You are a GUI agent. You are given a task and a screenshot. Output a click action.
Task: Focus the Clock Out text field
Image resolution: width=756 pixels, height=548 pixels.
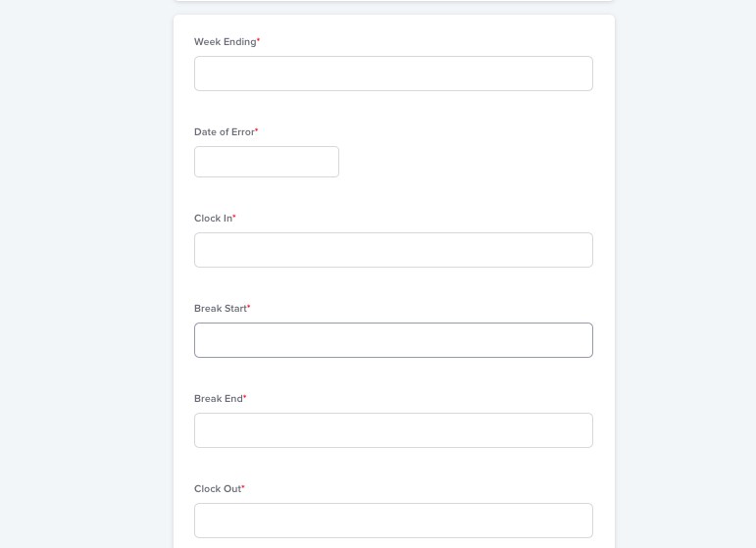coord(393,521)
